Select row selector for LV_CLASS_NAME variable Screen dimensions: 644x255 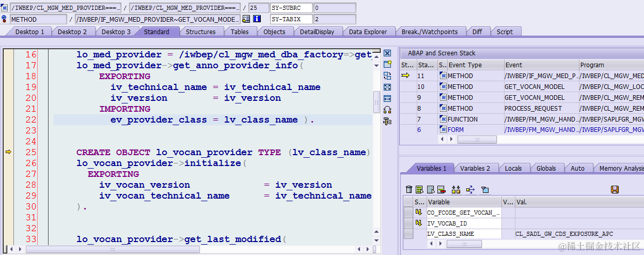408,234
